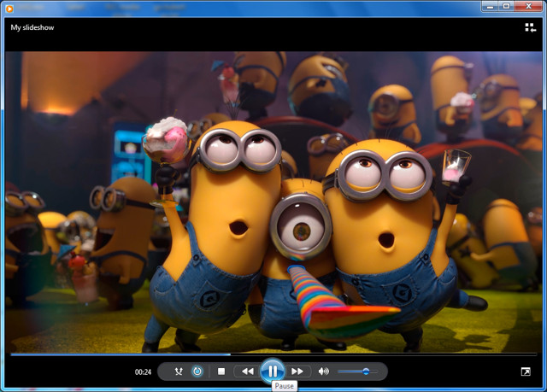
Task: Close the media player window
Action: coord(529,7)
